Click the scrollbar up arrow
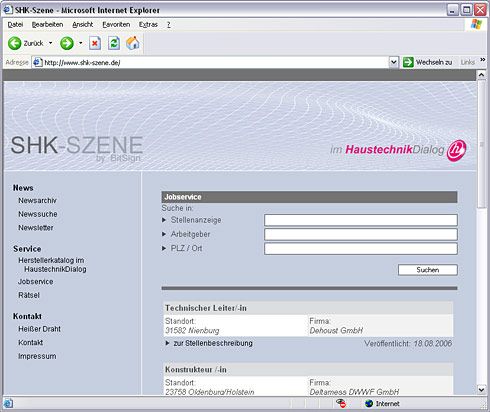490x412 pixels. (481, 75)
